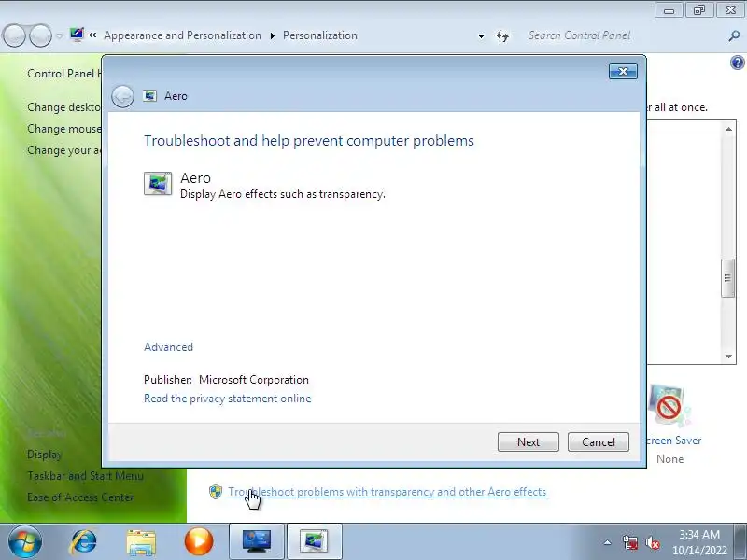Click Appearance and Personalization breadcrumb

182,35
